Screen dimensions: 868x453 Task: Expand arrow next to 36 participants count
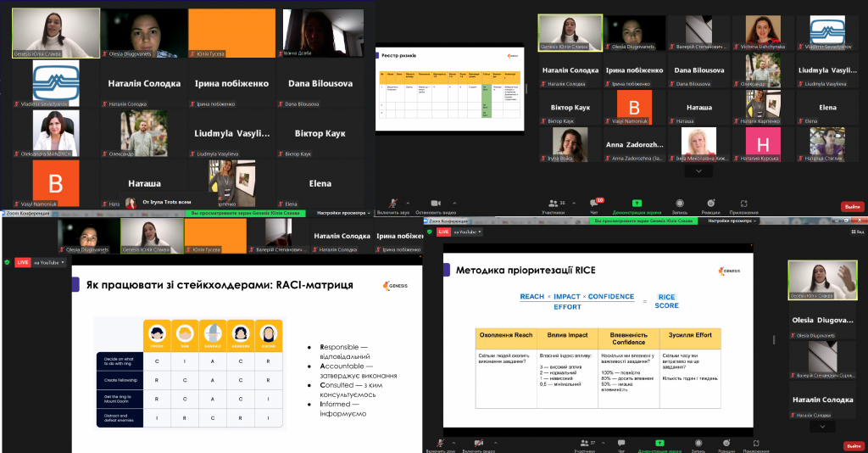click(572, 203)
